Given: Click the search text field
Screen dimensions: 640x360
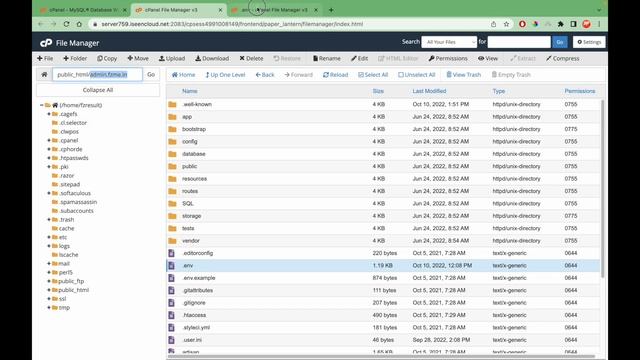Looking at the screenshot, I should point(519,42).
